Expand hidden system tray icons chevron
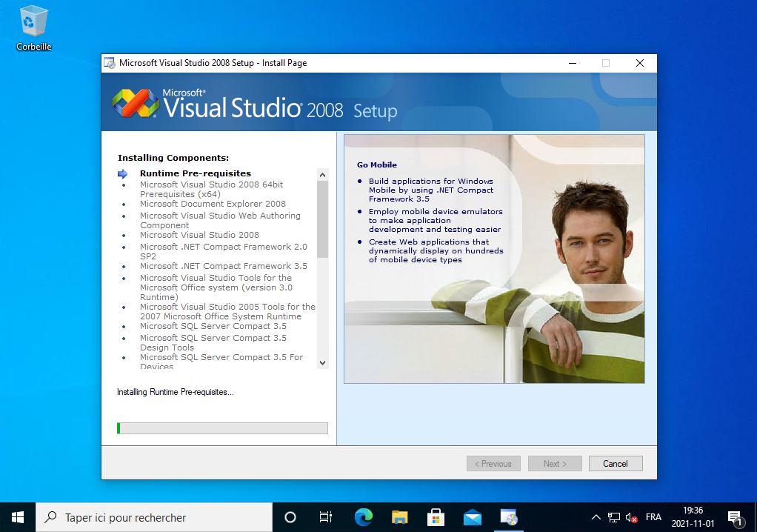This screenshot has height=532, width=757. pyautogui.click(x=596, y=517)
